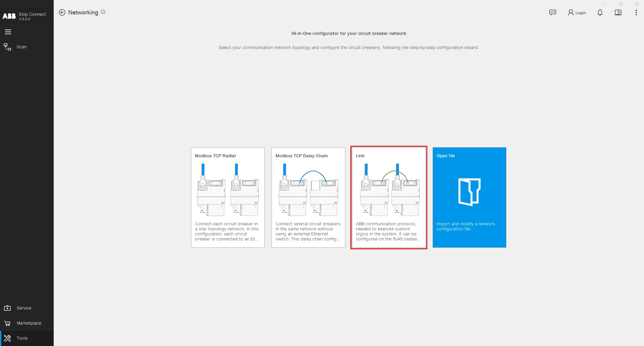
Task: Expand the hamburger sidebar menu
Action: (8, 32)
